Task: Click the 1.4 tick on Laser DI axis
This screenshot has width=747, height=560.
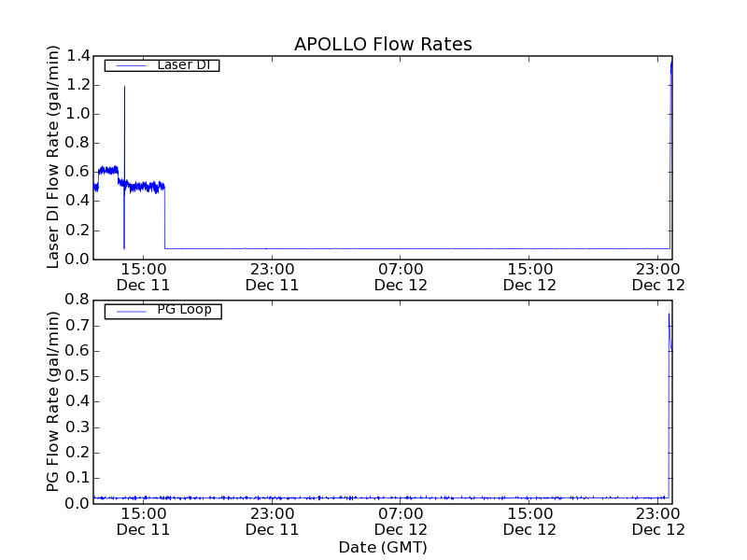Action: pos(78,56)
